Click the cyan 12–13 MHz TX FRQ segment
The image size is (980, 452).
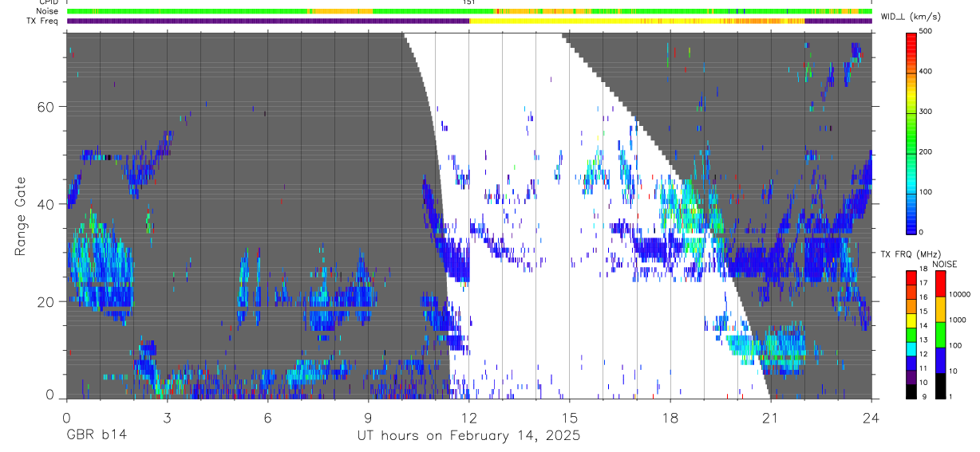point(911,349)
